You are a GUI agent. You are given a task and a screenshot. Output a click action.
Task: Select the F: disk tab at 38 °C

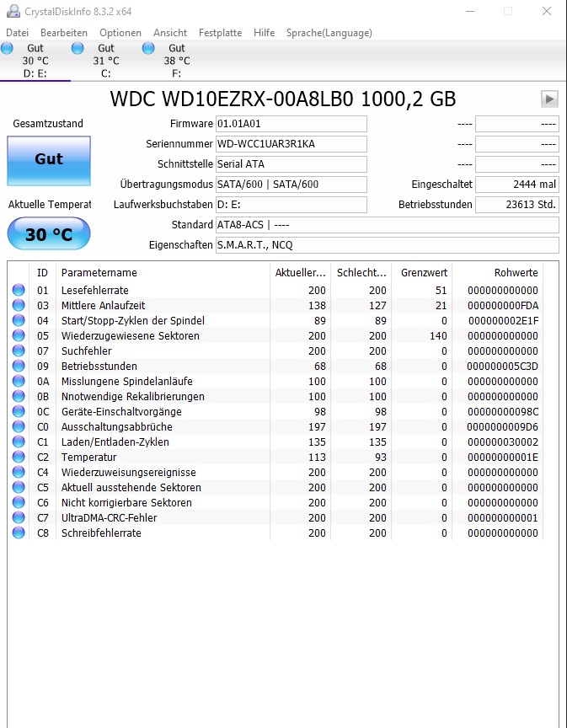pos(176,61)
